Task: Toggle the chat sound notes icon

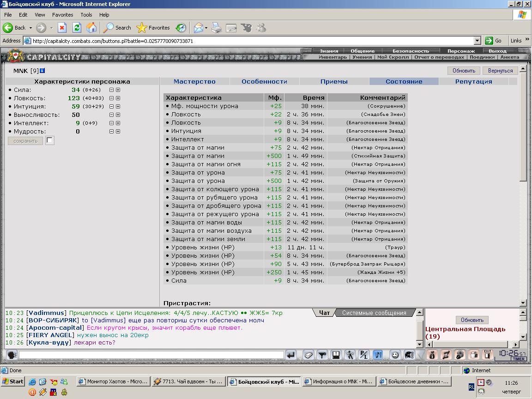Action: [x=378, y=355]
